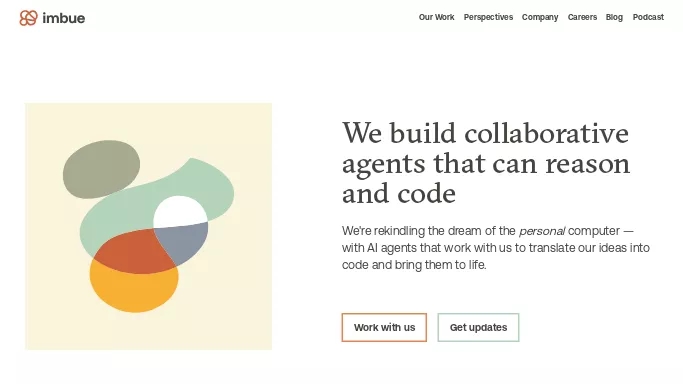Click the imbue knot logo icon
The height and width of the screenshot is (384, 683).
28,18
